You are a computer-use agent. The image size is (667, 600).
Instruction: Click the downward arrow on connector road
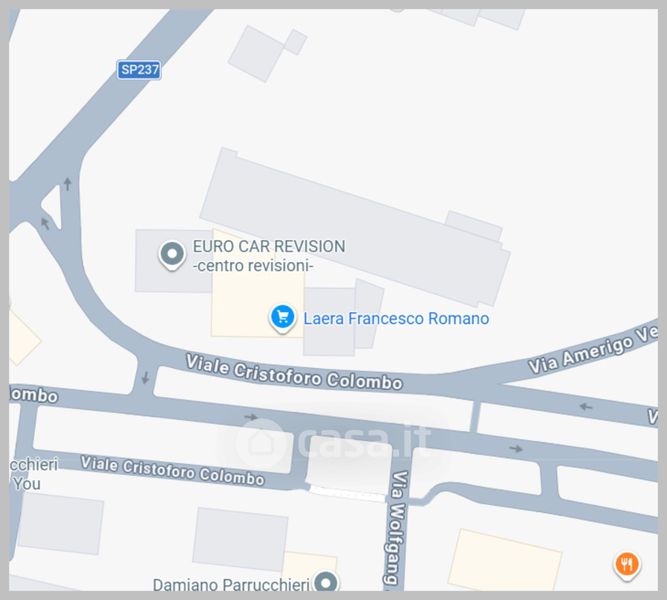coord(145,377)
